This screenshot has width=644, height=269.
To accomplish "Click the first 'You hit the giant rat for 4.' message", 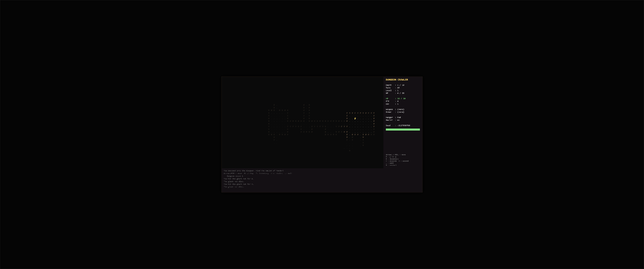I will pyautogui.click(x=238, y=179).
